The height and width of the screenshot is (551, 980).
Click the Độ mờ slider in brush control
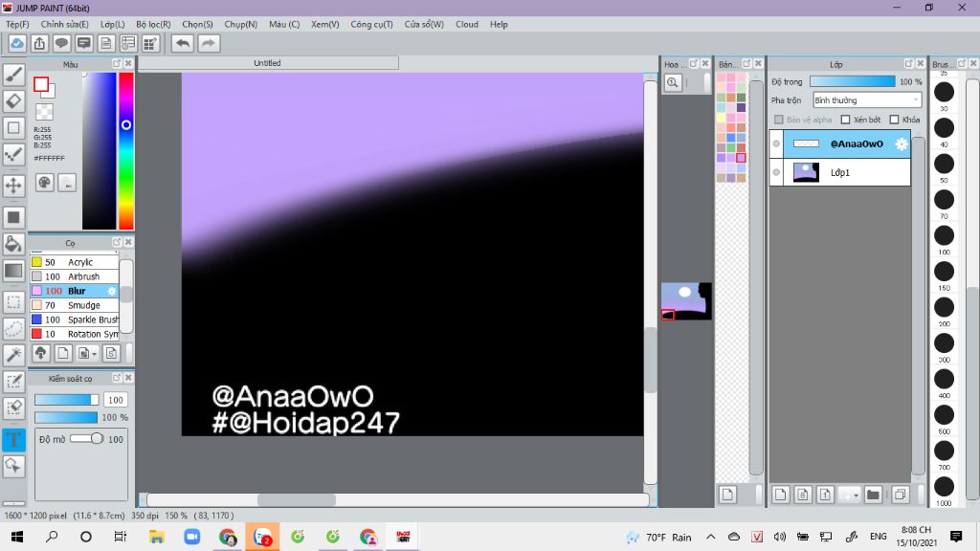click(x=87, y=439)
